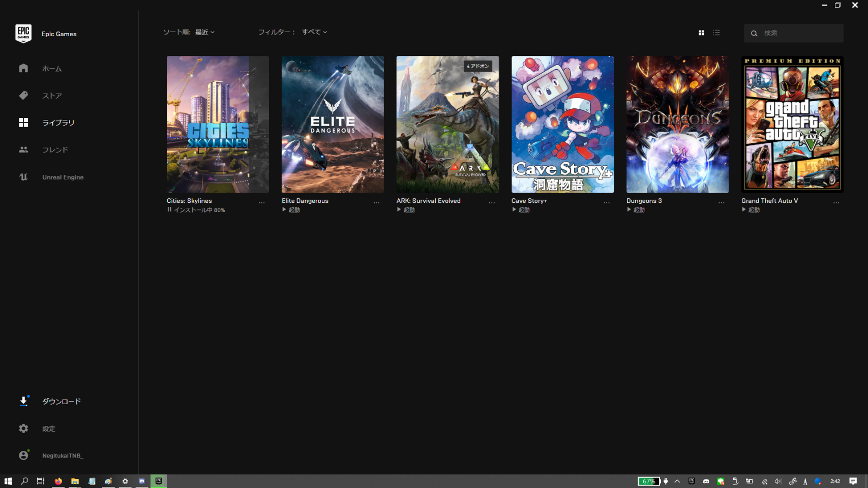Switch to list view layout
Viewport: 868px width, 488px height.
716,33
